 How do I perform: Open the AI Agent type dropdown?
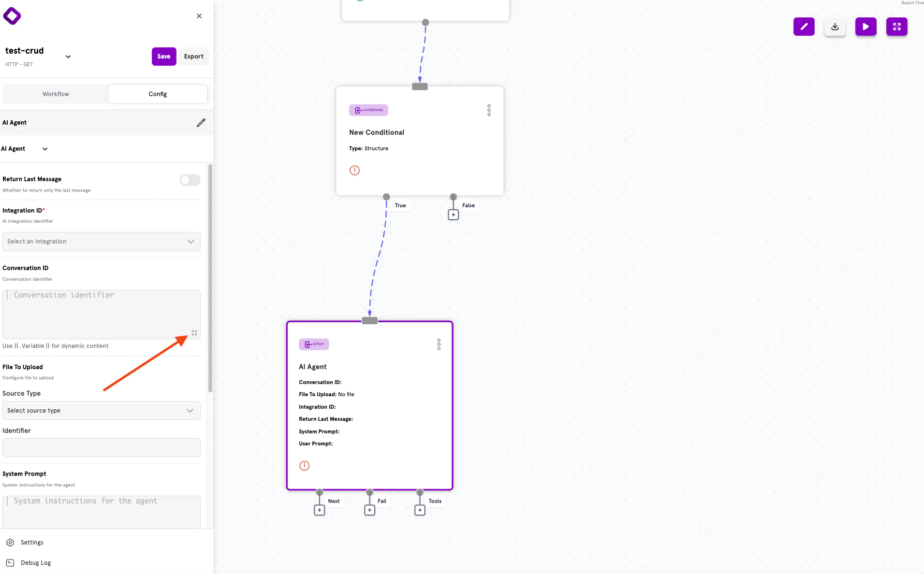(x=45, y=149)
